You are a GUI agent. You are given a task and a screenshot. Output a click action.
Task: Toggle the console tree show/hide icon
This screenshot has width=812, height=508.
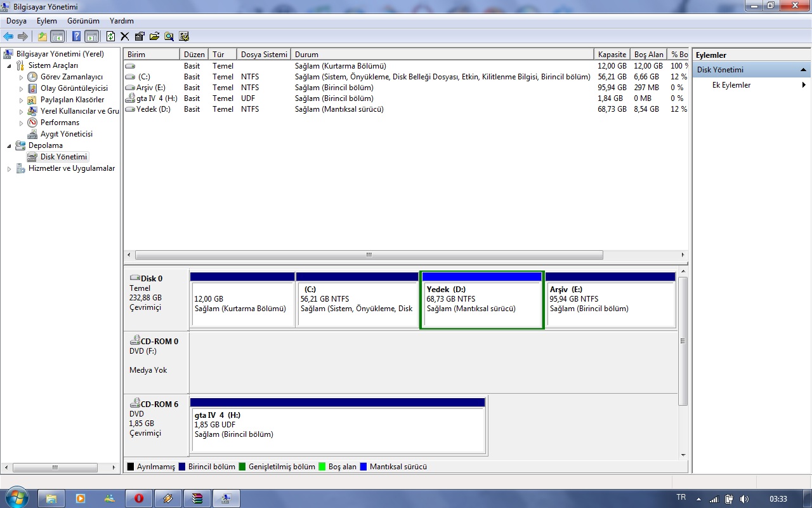(x=58, y=36)
